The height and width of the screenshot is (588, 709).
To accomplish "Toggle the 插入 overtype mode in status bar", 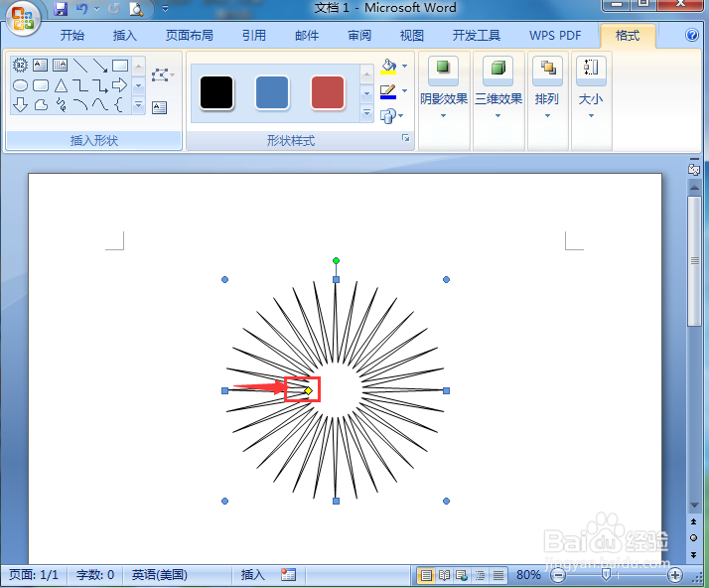I will [x=252, y=575].
